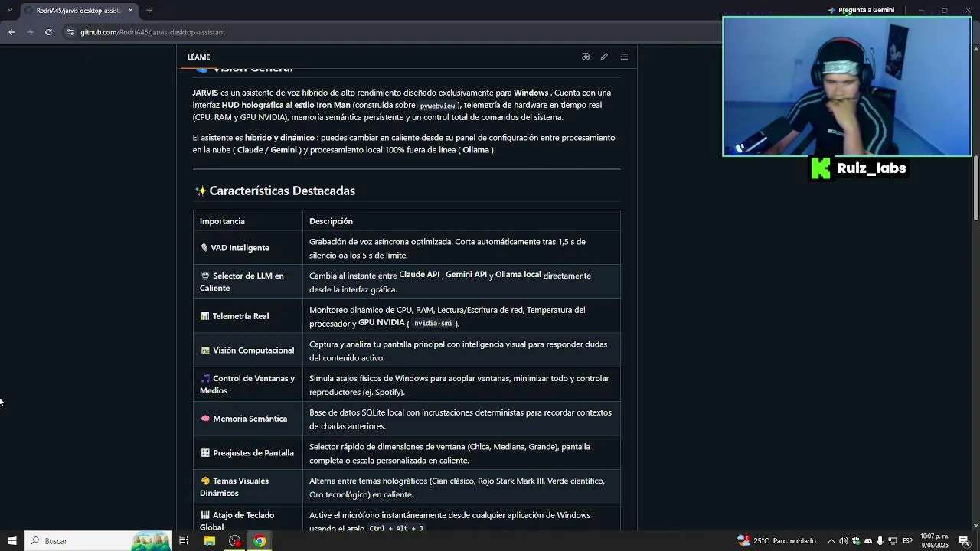Close the jarvis-desktop-assistant tab
Image resolution: width=980 pixels, height=551 pixels.
[x=131, y=11]
